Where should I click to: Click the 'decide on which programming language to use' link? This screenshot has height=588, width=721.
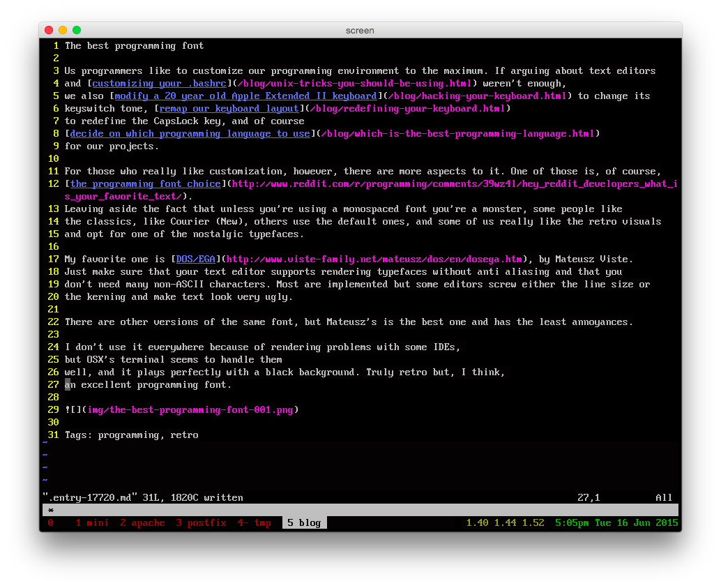click(190, 133)
